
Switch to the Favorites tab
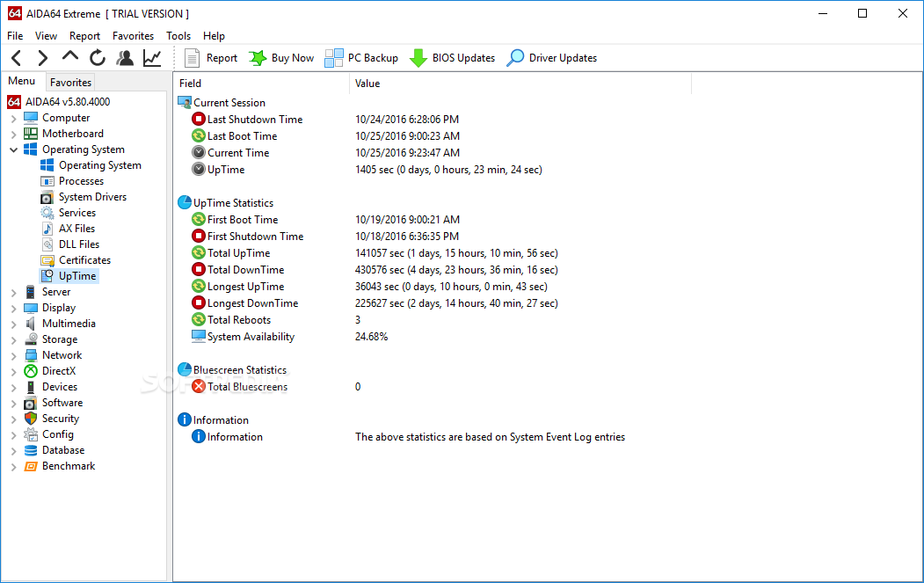(x=70, y=83)
